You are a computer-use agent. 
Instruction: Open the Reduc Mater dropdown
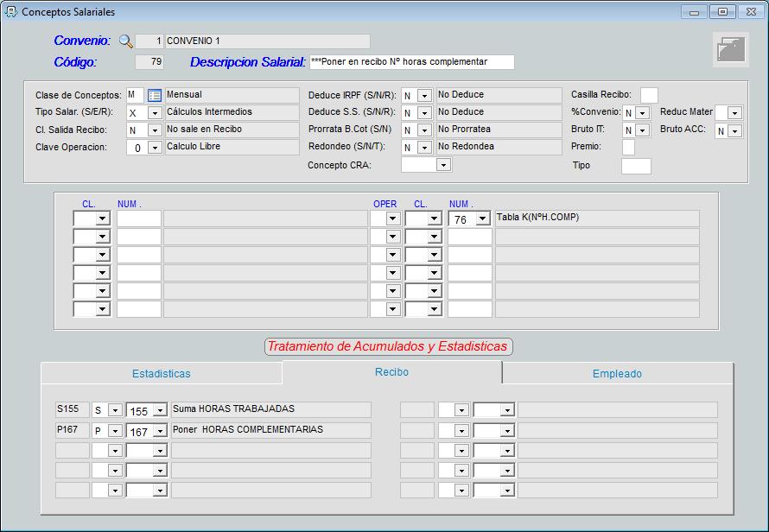click(x=734, y=113)
